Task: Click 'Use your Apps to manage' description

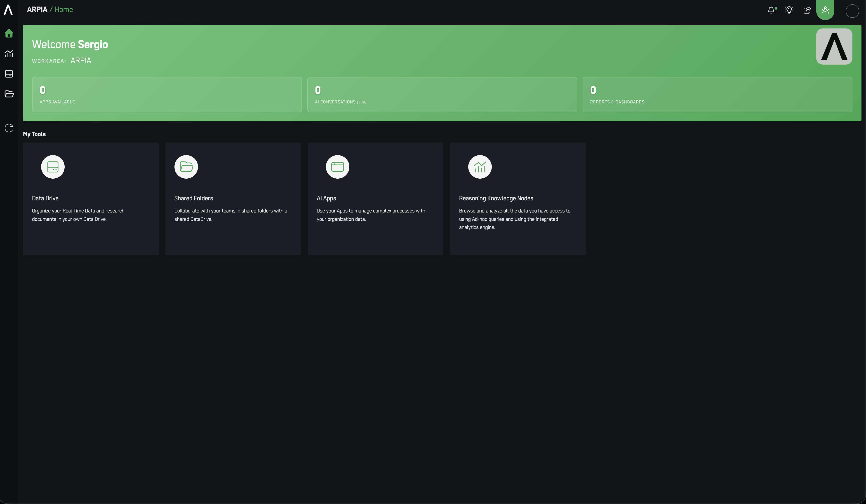Action: 371,215
